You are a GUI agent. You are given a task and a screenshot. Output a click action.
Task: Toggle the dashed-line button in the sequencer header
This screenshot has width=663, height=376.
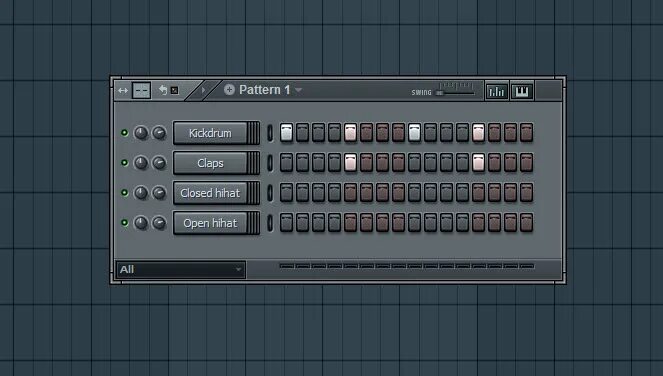tap(141, 91)
